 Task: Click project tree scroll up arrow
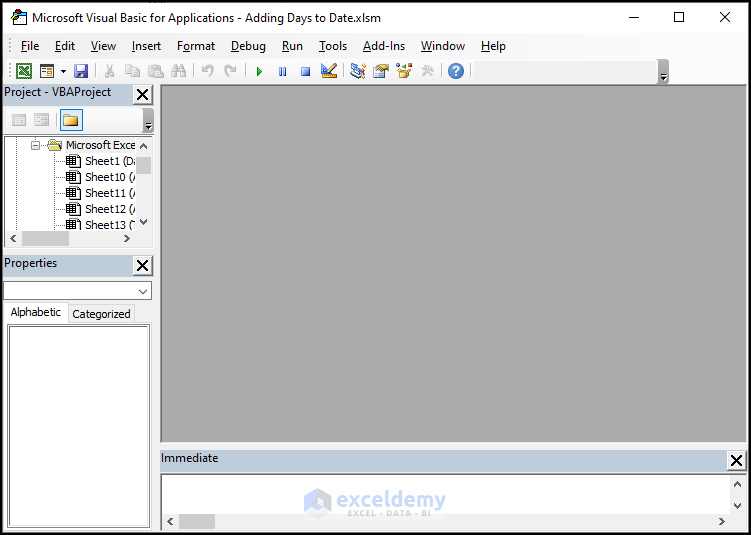click(143, 146)
